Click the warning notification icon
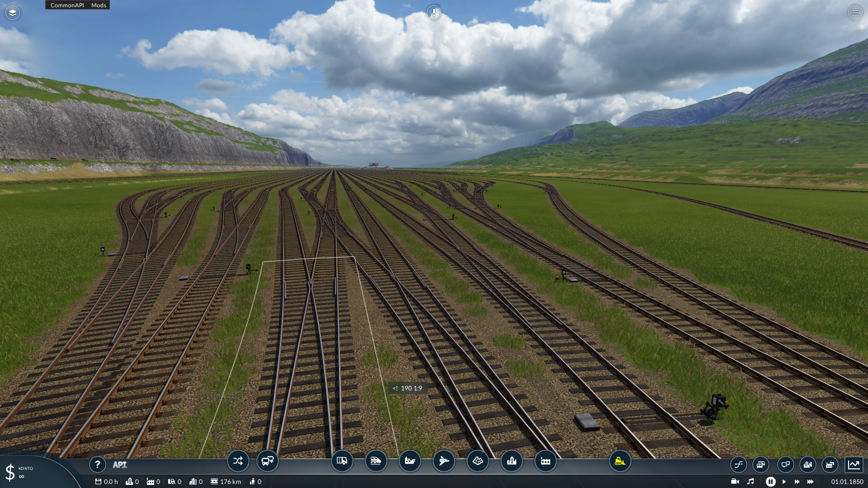Viewport: 868px width, 488px height. click(434, 13)
